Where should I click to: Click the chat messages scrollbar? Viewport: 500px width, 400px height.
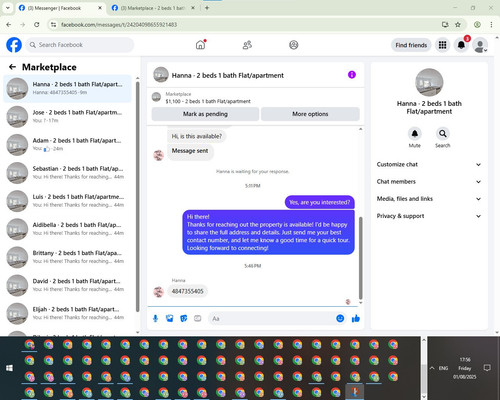point(360,258)
